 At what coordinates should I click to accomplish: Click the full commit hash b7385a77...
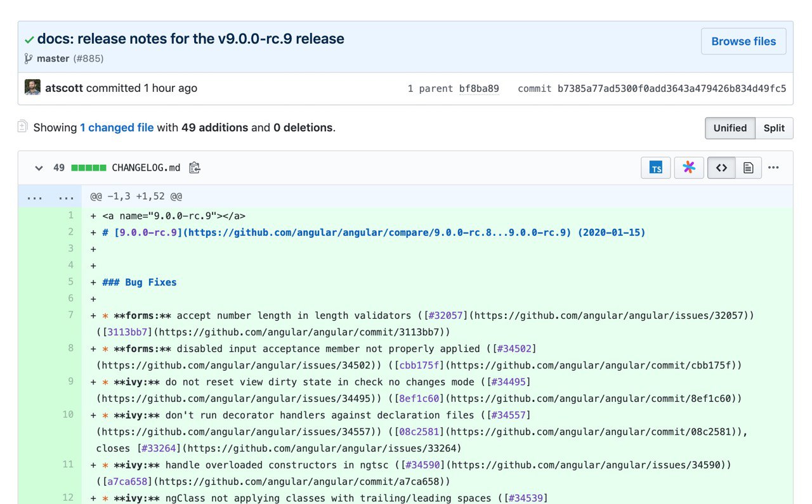672,89
